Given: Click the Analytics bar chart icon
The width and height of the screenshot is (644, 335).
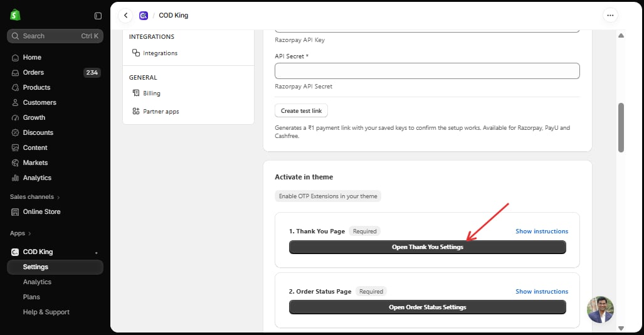Looking at the screenshot, I should tap(15, 178).
